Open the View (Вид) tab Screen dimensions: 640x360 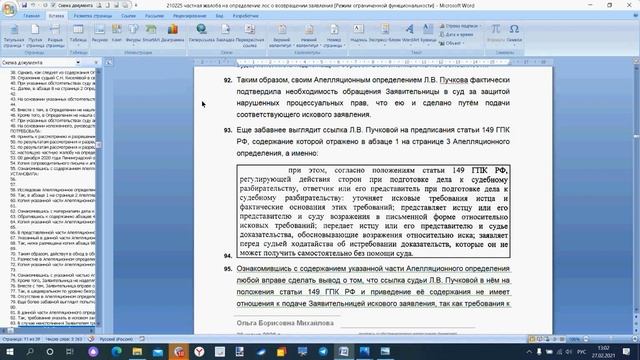pos(220,16)
